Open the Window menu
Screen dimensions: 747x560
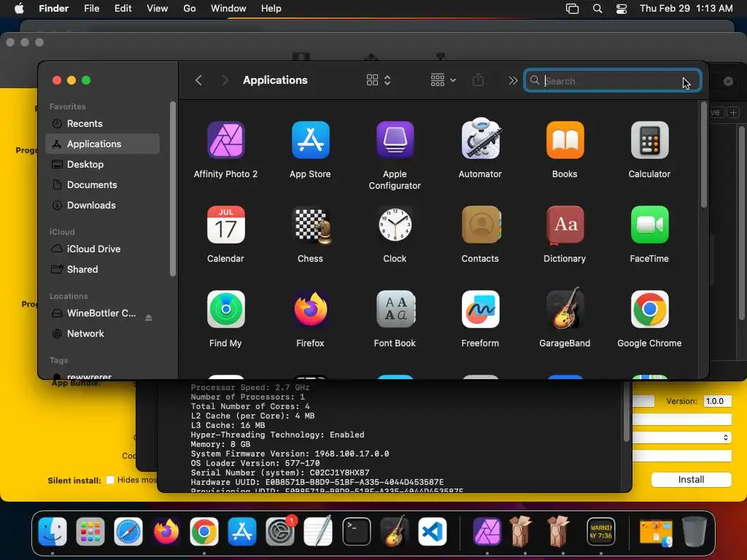(228, 9)
